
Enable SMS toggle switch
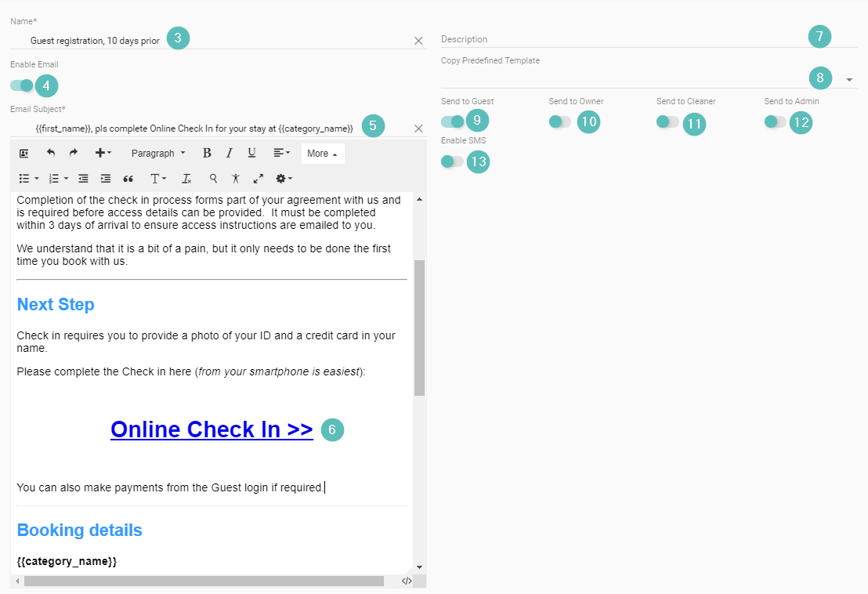click(452, 161)
